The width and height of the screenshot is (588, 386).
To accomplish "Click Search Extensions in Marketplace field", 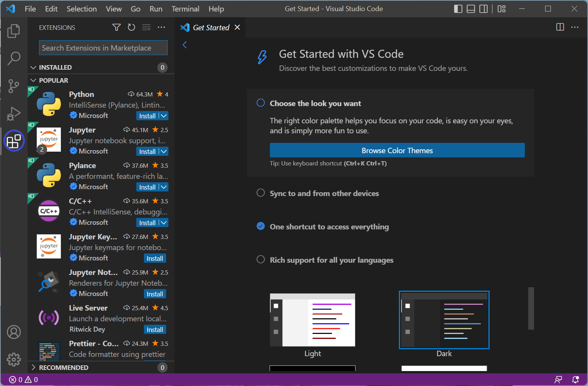I will pyautogui.click(x=103, y=48).
